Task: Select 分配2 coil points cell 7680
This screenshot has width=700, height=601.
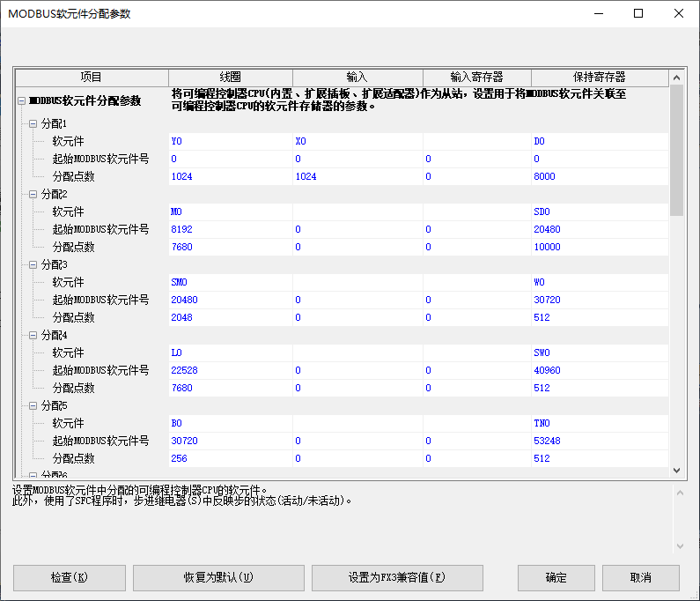Action: (231, 247)
